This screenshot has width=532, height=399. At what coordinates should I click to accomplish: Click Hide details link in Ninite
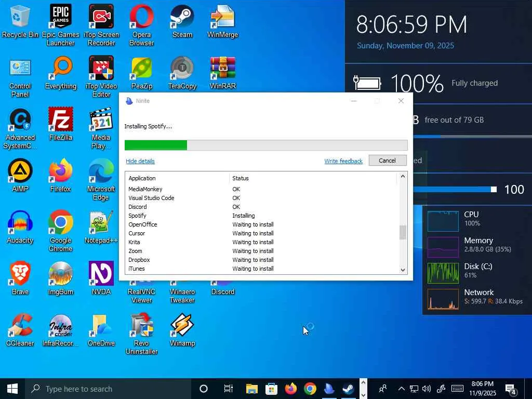pos(140,161)
